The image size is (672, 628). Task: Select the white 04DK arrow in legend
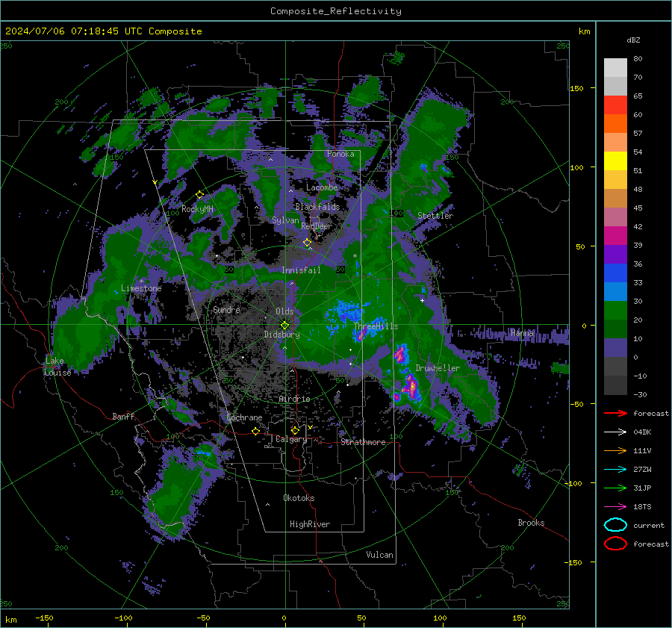615,432
